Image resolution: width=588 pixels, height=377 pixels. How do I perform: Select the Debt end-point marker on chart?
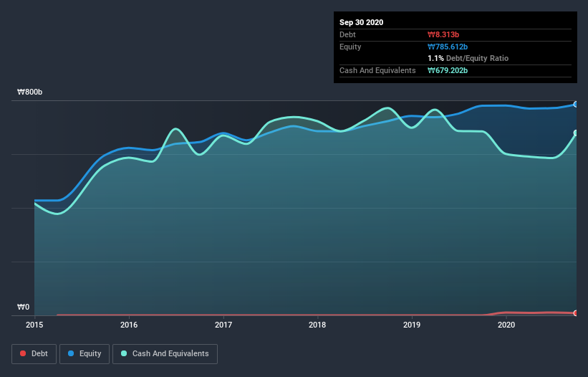tap(576, 313)
